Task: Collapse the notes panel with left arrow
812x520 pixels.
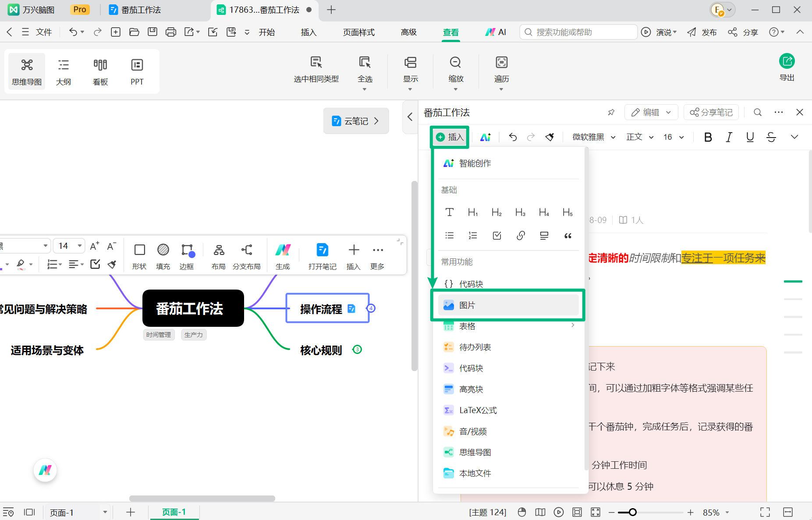Action: [410, 117]
